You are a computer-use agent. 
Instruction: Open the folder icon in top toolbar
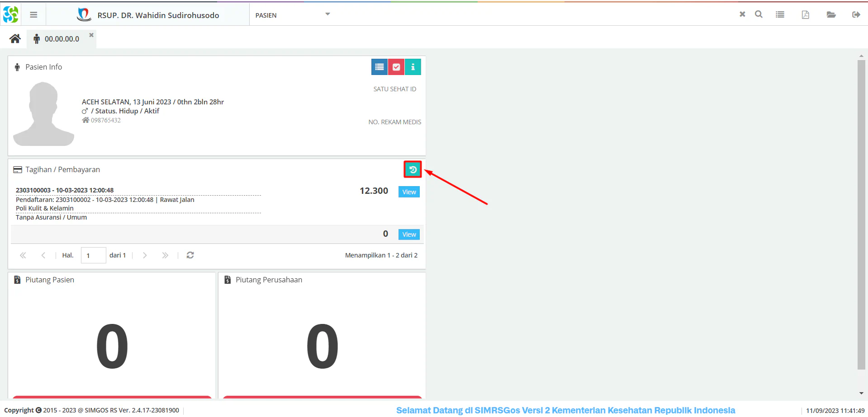831,14
